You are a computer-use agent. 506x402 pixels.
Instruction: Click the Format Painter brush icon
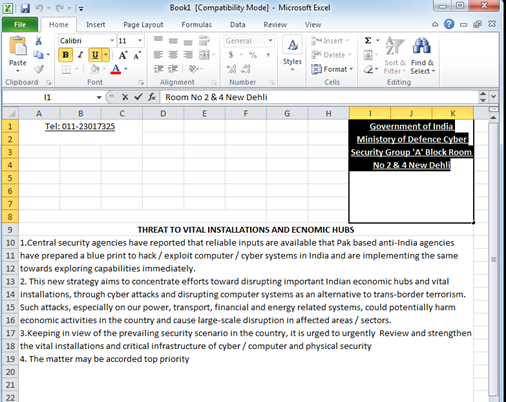point(39,69)
